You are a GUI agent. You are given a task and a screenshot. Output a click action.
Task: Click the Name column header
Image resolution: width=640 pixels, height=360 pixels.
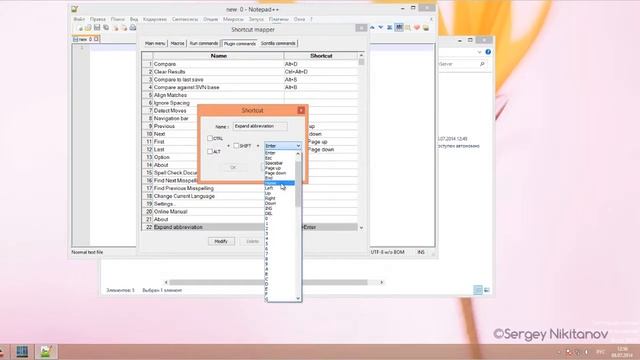pos(218,56)
